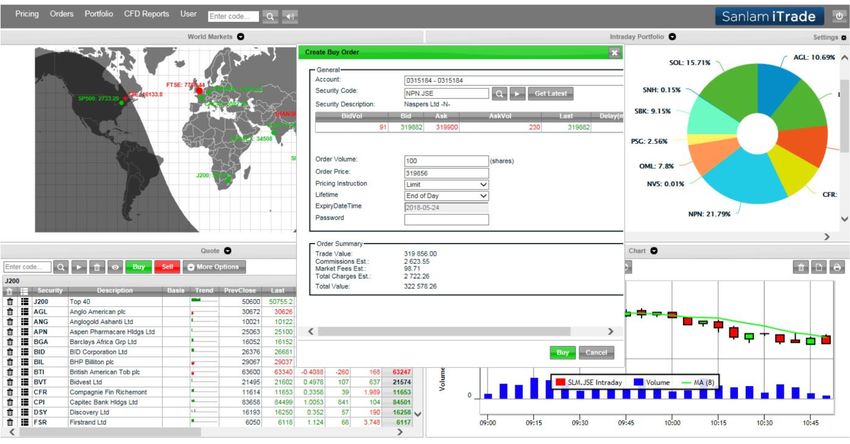This screenshot has height=444, width=850.
Task: Open the list icon for the CPI row
Action: click(24, 402)
